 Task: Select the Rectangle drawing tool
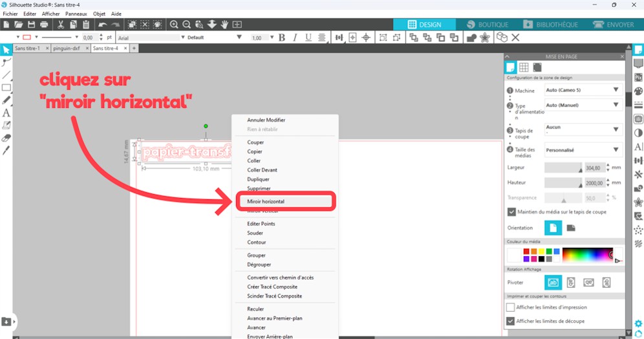6,87
